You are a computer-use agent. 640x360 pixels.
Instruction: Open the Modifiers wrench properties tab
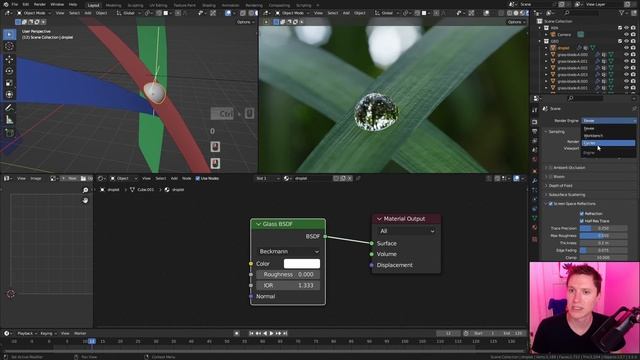click(535, 181)
